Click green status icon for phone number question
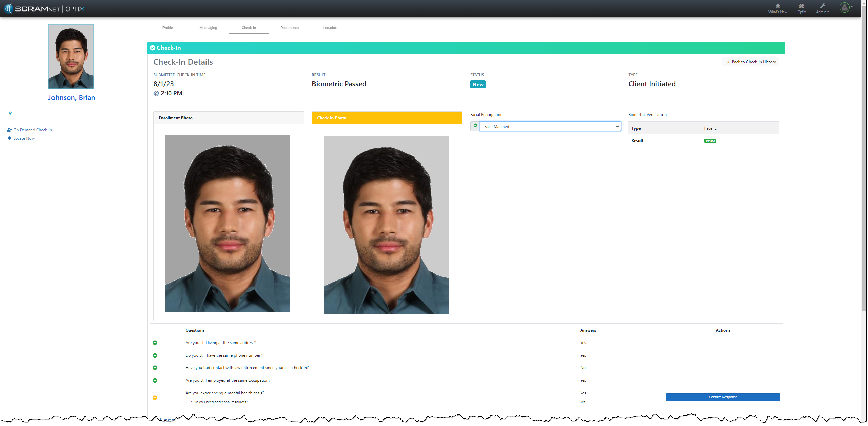 [x=155, y=355]
